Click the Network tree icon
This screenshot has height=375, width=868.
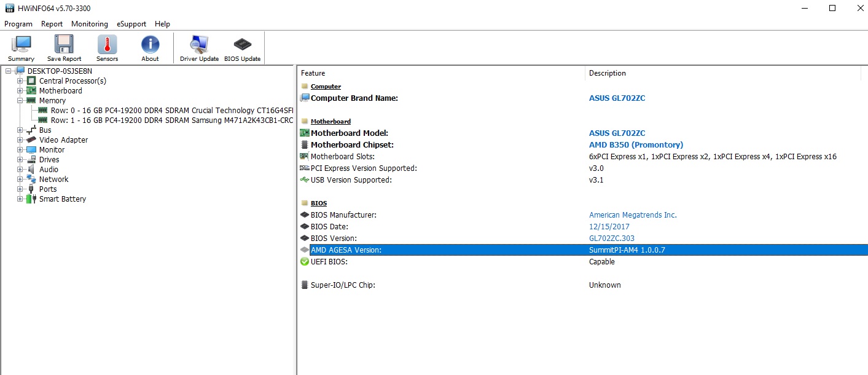tap(31, 179)
